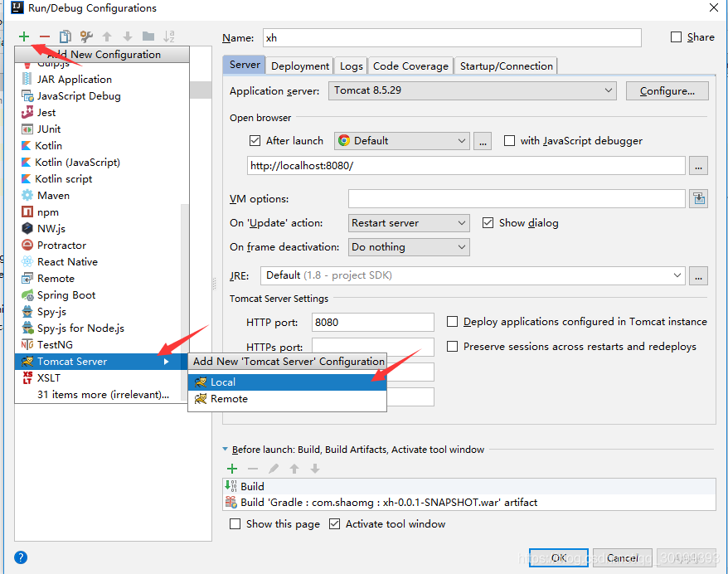728x574 pixels.
Task: Click the Before launch edit pencil icon
Action: point(274,469)
